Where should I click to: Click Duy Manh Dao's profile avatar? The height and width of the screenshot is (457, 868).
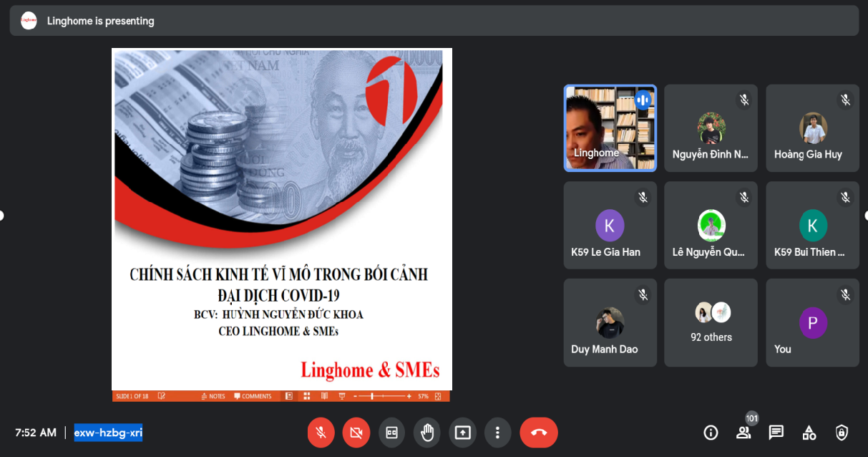click(x=610, y=322)
